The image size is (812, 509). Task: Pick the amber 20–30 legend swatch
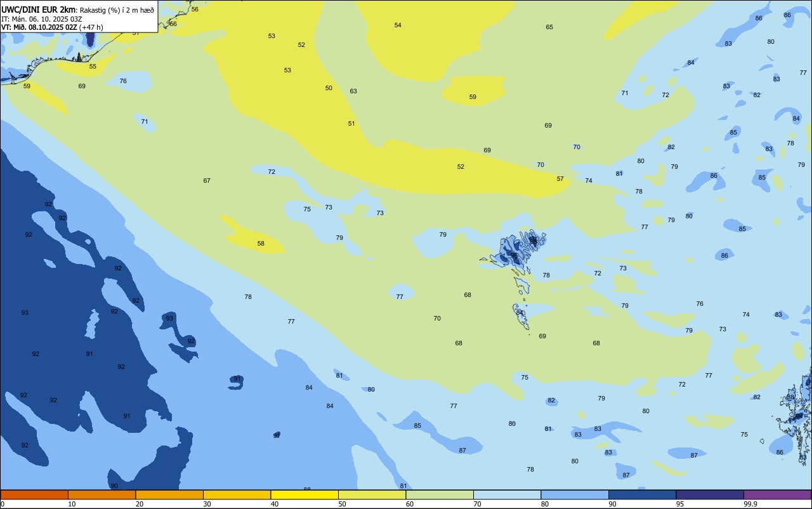click(x=169, y=494)
